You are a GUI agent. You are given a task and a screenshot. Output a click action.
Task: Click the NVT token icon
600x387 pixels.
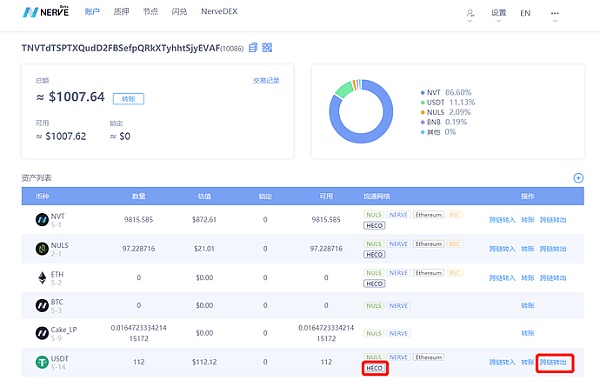42,220
